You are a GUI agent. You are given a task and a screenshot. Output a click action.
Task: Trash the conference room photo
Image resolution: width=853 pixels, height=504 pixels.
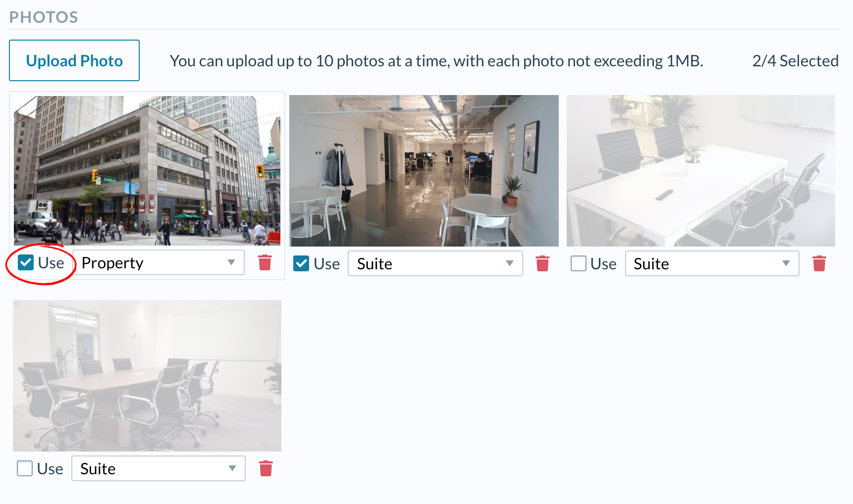(x=266, y=468)
